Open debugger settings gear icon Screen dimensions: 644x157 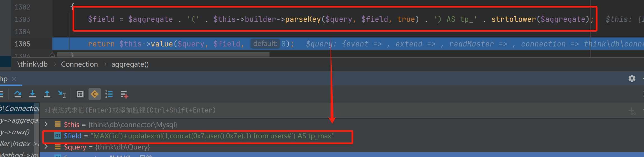click(x=632, y=78)
